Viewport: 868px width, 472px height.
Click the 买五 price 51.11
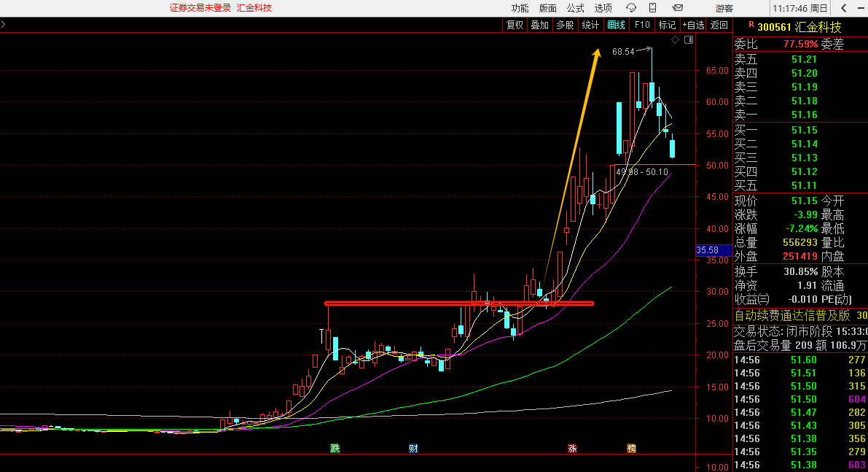(804, 185)
